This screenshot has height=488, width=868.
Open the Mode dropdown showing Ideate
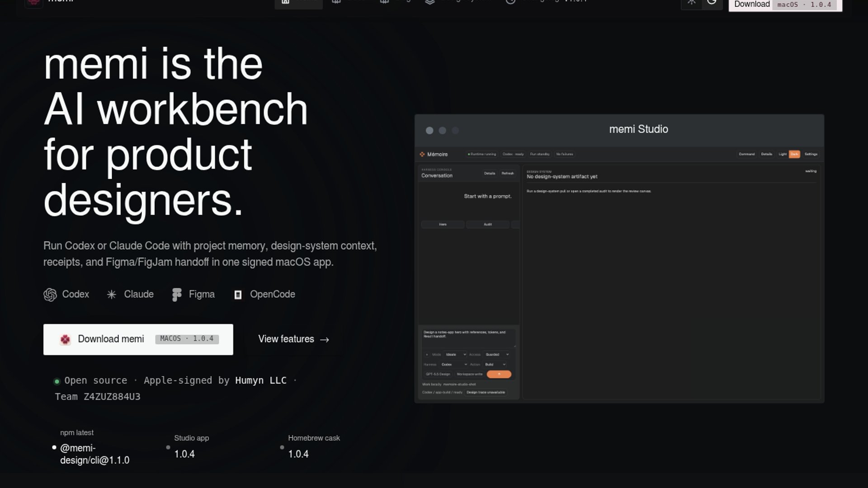(x=455, y=355)
